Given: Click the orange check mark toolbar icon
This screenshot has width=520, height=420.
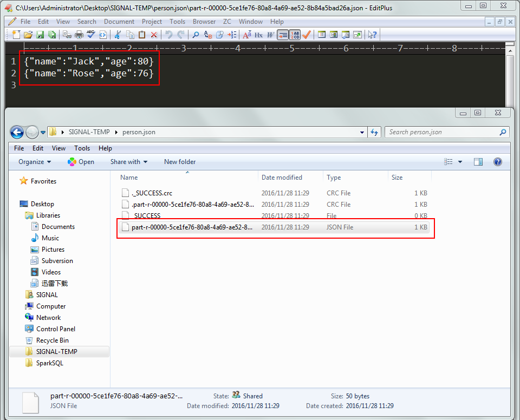Looking at the screenshot, I should tap(307, 35).
